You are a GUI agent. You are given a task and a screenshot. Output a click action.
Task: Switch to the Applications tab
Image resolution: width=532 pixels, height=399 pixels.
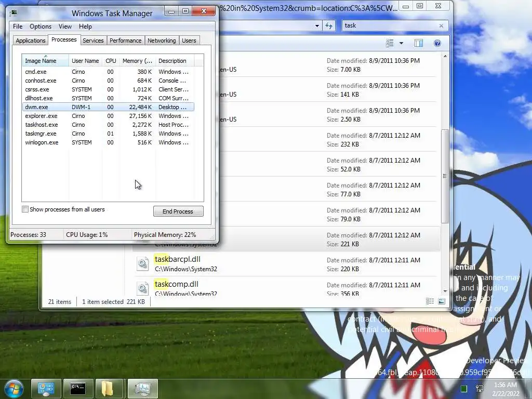tap(31, 41)
